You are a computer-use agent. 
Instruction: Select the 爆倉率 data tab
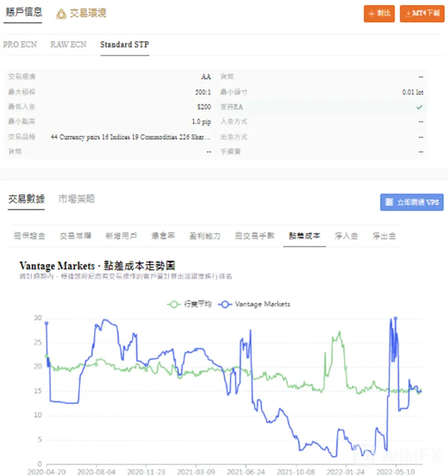pos(163,236)
